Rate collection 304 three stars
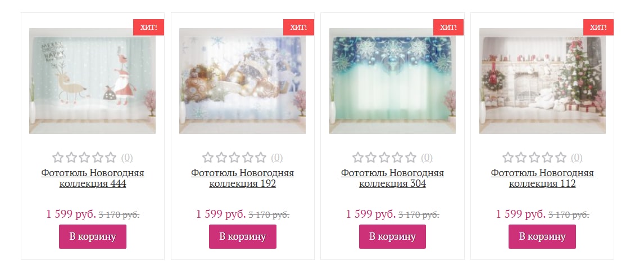644x269 pixels. [x=384, y=157]
